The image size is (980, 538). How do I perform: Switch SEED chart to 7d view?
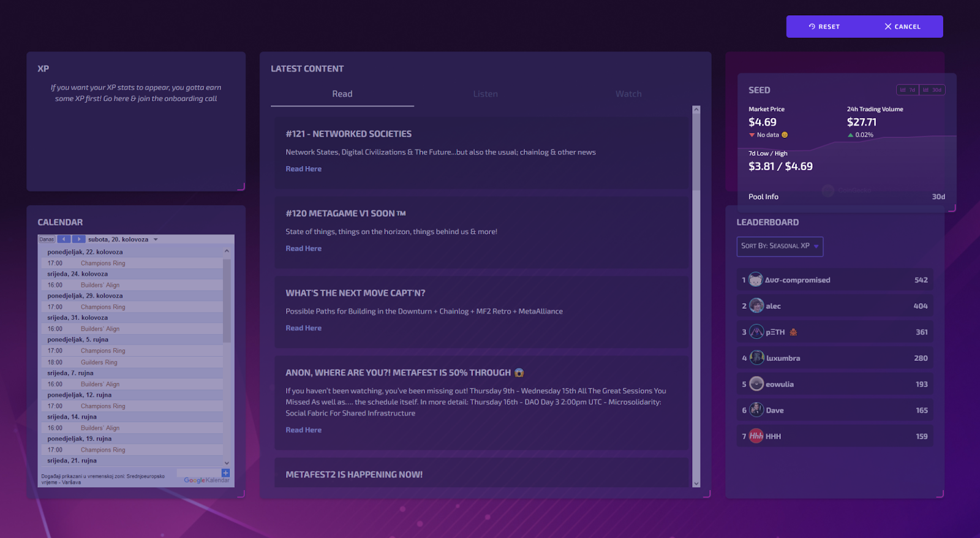908,90
